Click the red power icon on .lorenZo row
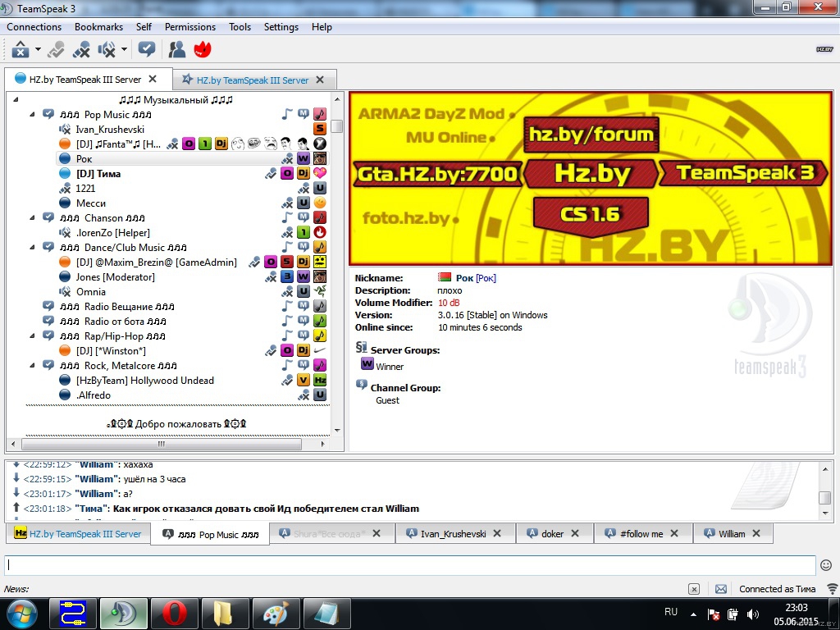 (x=320, y=232)
